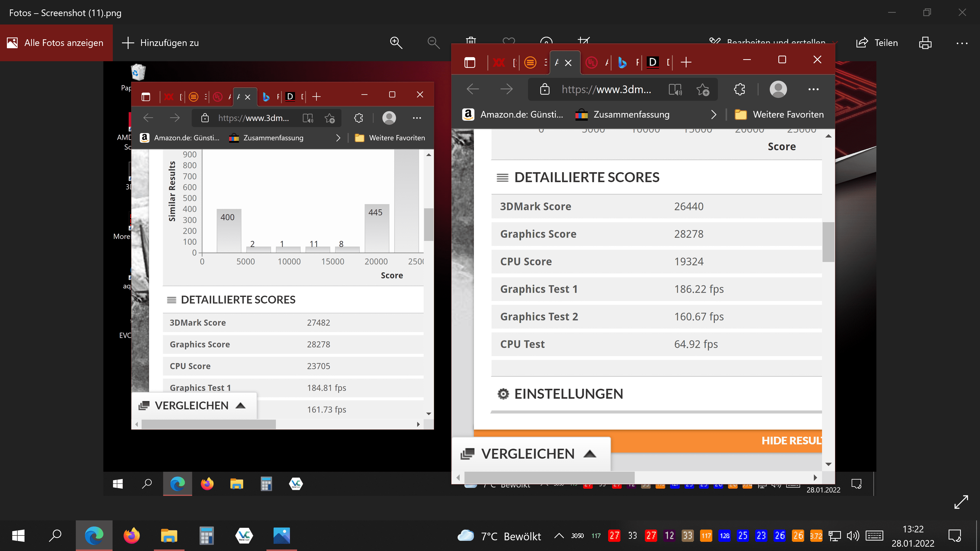This screenshot has width=980, height=551.
Task: Select the Graphics Score value 28278 in front window
Action: (689, 234)
